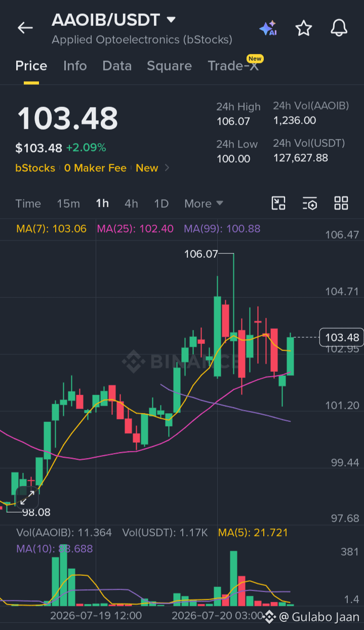Image resolution: width=364 pixels, height=630 pixels.
Task: Tap the 101.20 price axis label
Action: click(x=342, y=405)
